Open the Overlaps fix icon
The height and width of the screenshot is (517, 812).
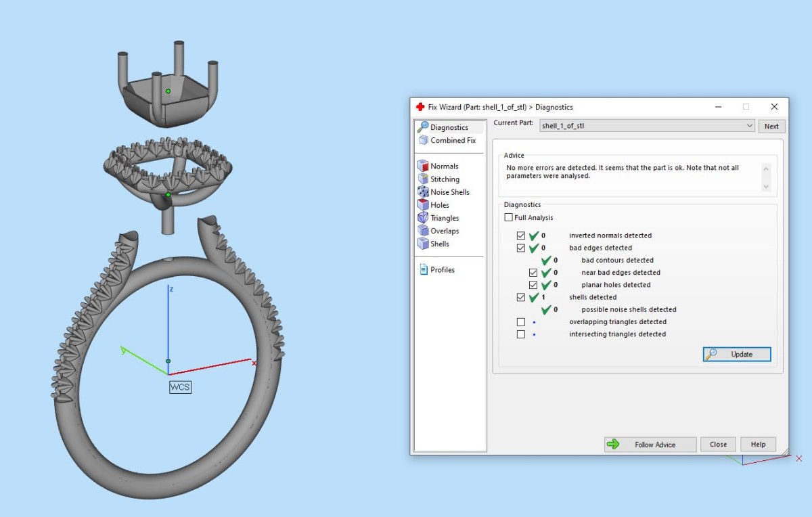pos(423,231)
